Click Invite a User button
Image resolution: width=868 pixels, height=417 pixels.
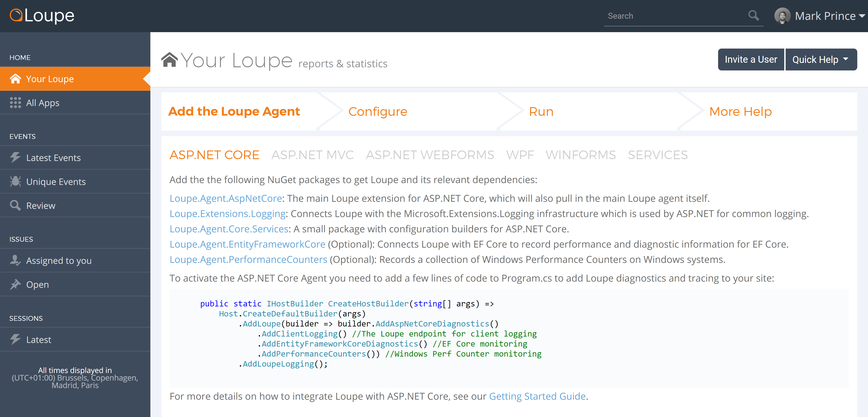click(x=751, y=60)
